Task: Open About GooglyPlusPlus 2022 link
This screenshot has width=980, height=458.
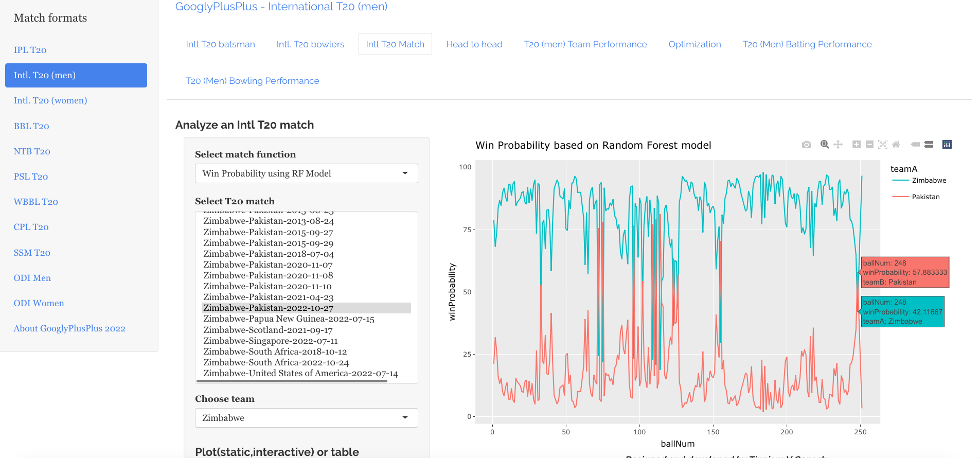Action: click(69, 328)
